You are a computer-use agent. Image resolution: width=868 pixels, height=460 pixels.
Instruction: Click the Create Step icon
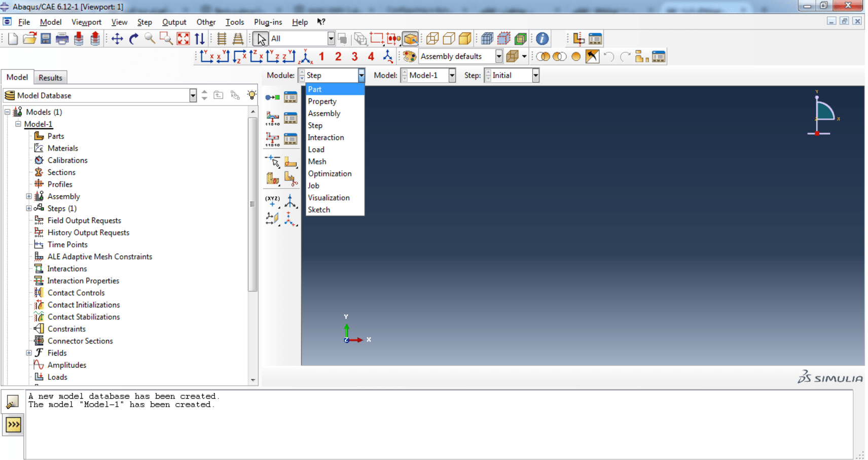tap(272, 97)
